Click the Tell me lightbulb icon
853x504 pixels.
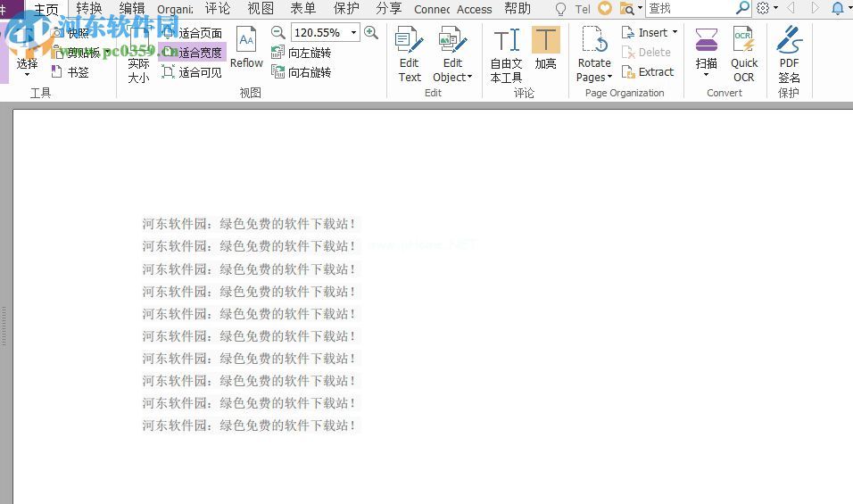[560, 9]
